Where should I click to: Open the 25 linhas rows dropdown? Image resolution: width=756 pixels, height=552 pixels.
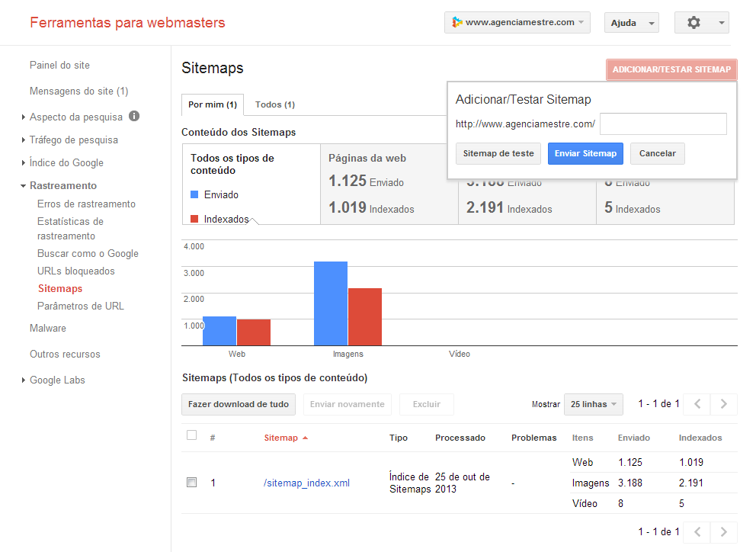593,404
